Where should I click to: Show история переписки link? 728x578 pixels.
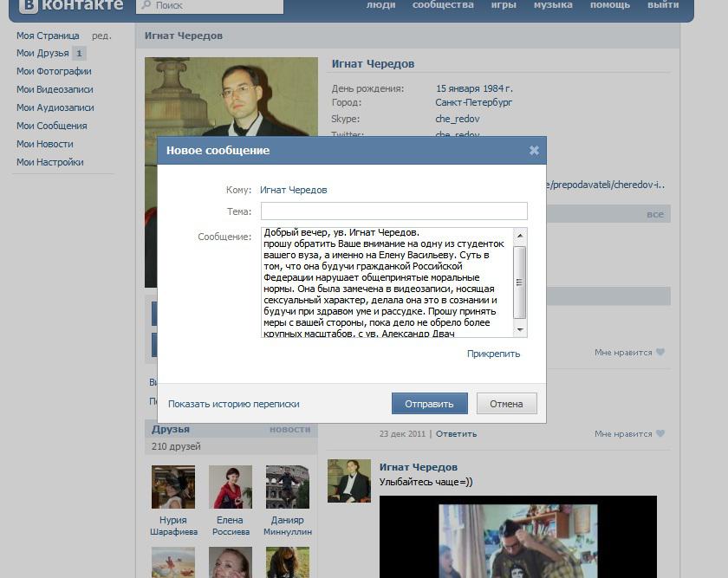[233, 404]
